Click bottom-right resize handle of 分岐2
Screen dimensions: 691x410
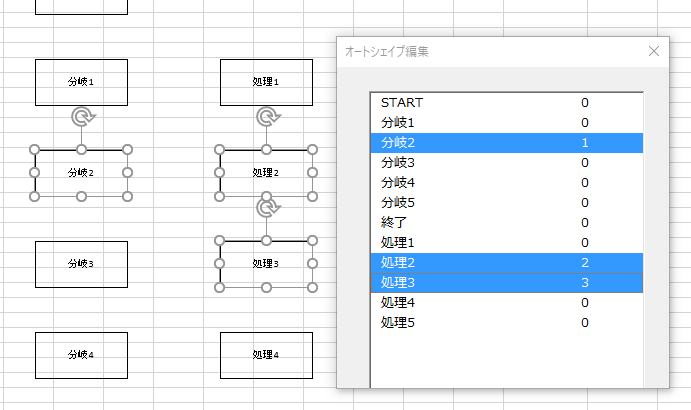[127, 197]
